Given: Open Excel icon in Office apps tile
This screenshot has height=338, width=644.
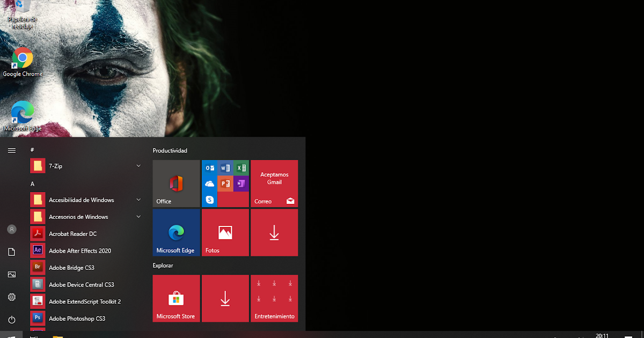Looking at the screenshot, I should (x=241, y=168).
